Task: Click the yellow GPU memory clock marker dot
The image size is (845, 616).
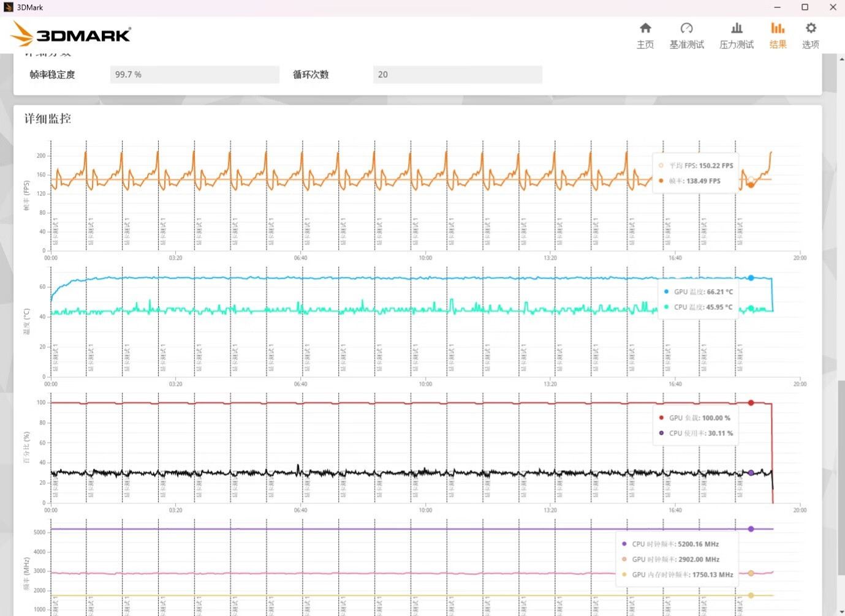Action: click(751, 595)
